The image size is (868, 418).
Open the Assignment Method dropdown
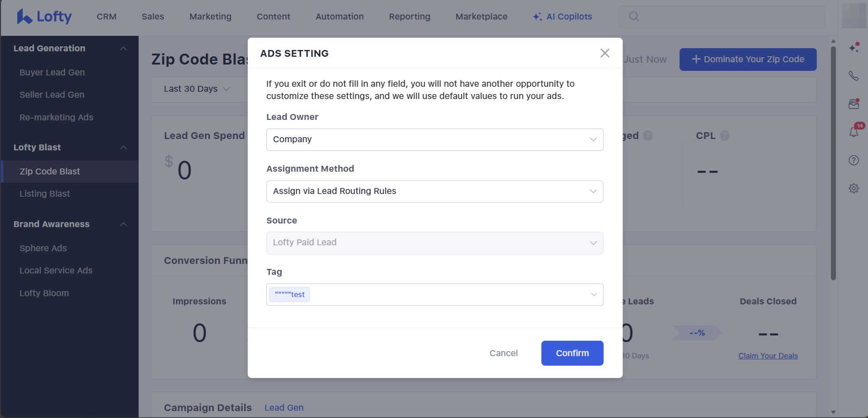[434, 191]
